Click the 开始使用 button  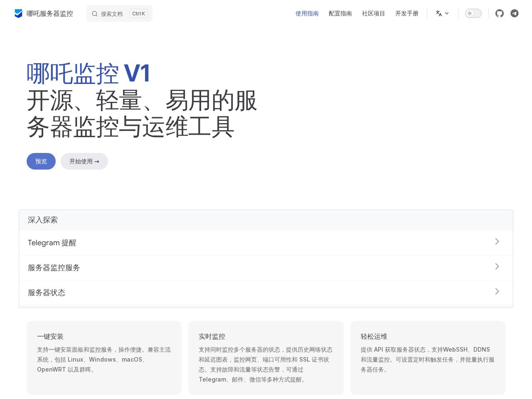[x=84, y=161]
